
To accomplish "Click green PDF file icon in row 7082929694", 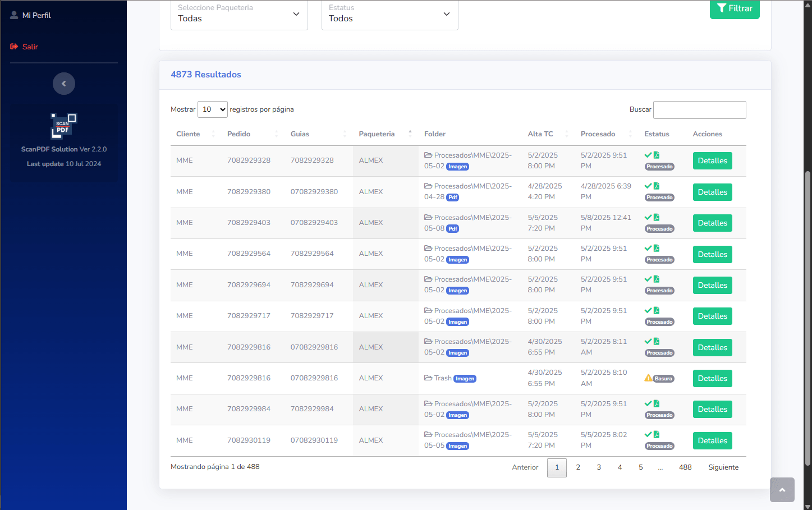I will [x=657, y=279].
